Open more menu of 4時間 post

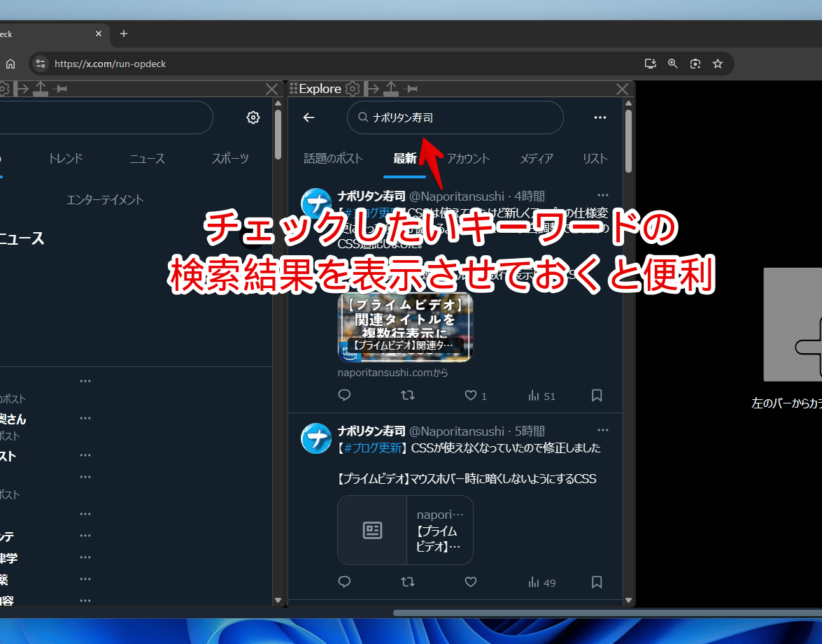click(603, 195)
